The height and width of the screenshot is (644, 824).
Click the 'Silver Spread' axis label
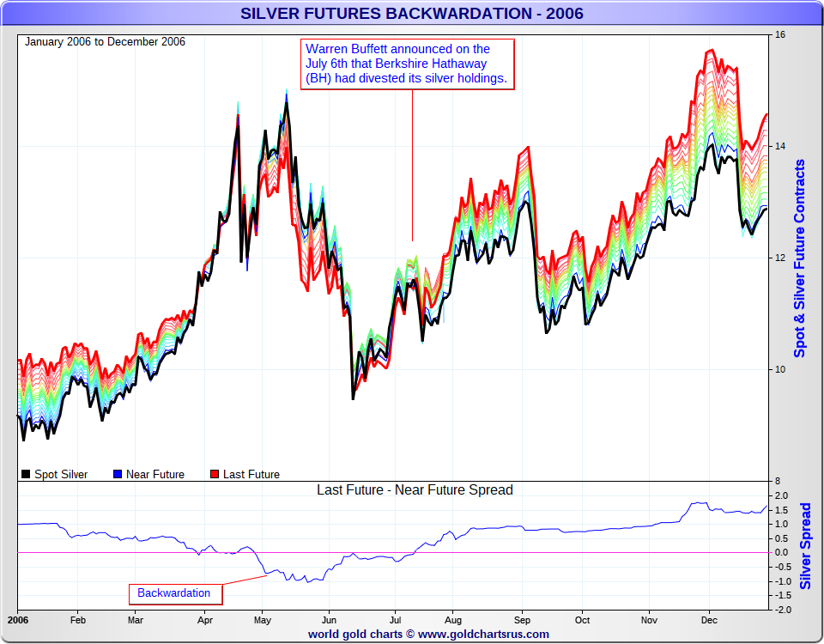[x=805, y=546]
